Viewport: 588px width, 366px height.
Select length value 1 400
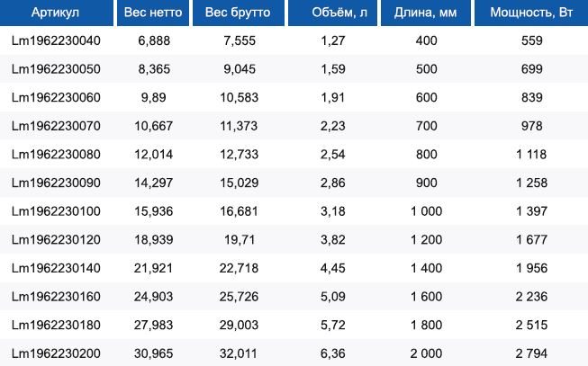[x=427, y=268]
